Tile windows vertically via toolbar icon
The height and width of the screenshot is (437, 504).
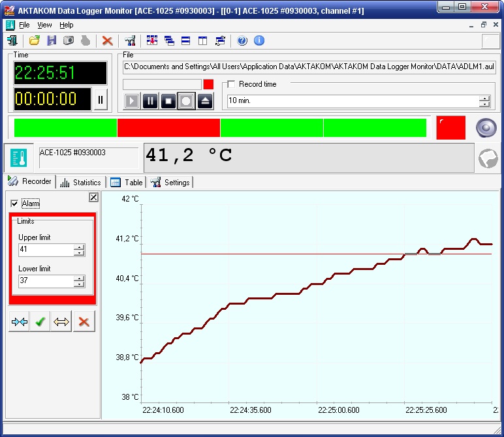[x=202, y=40]
